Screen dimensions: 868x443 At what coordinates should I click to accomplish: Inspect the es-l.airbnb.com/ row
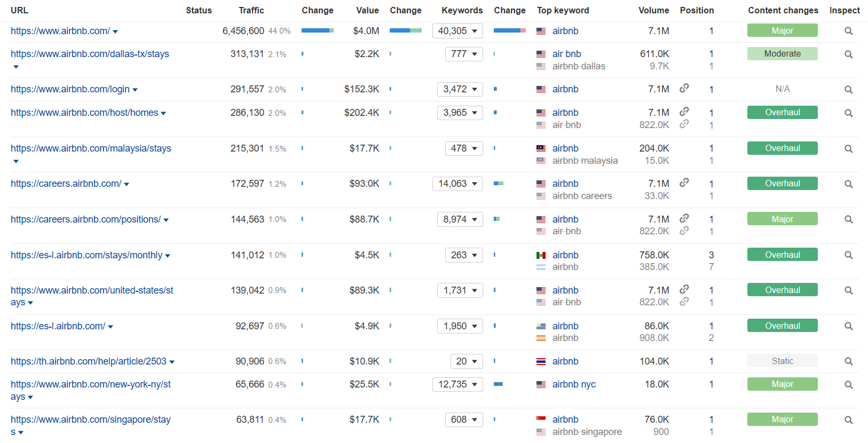tap(848, 326)
